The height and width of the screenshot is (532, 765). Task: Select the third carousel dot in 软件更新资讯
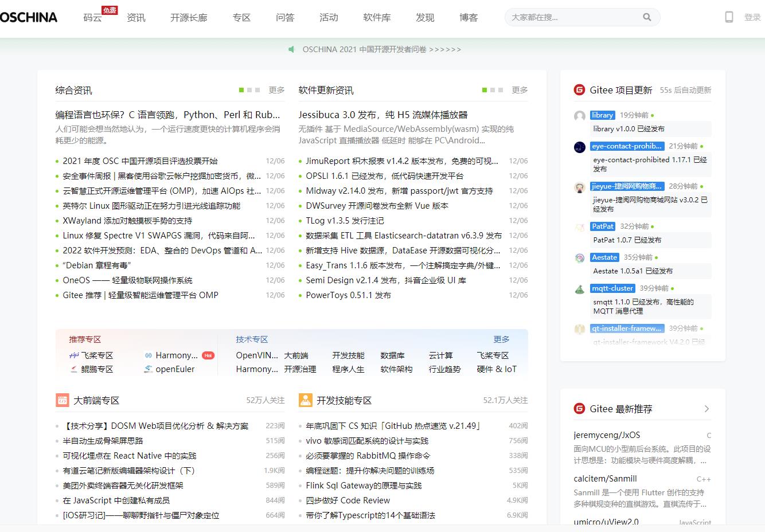pyautogui.click(x=501, y=90)
